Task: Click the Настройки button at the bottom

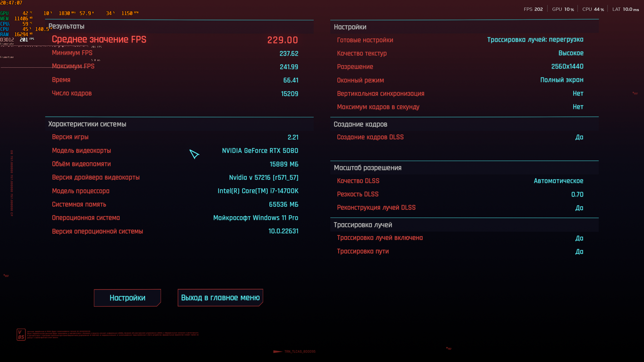Action: [127, 298]
